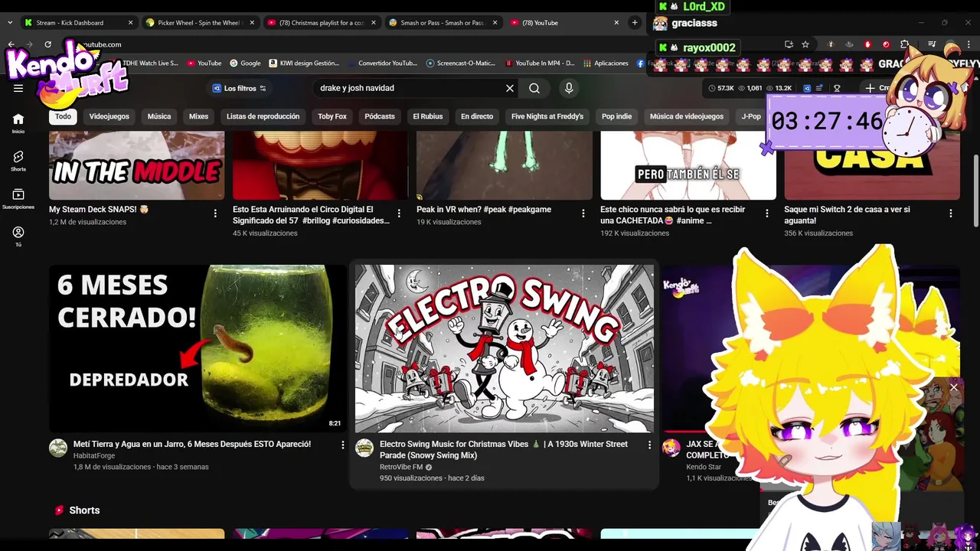Open options for 'Circo Digital' short
This screenshot has height=551, width=980.
pyautogui.click(x=399, y=214)
